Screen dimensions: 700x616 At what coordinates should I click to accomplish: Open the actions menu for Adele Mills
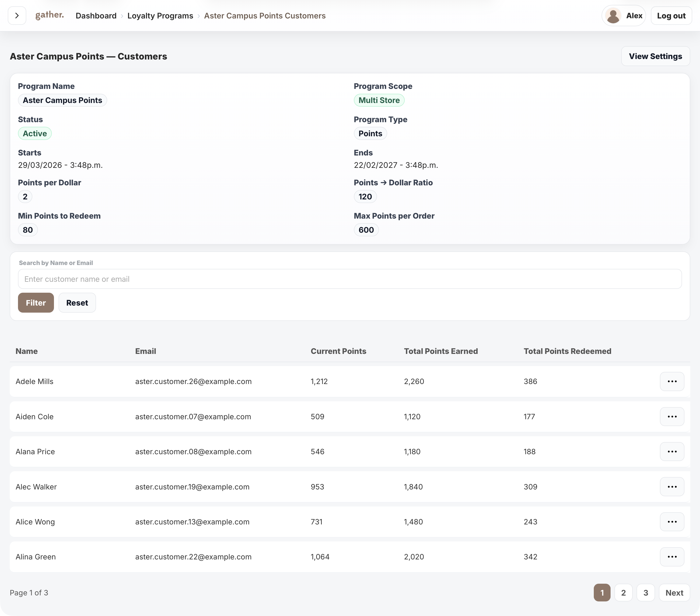[x=672, y=381]
